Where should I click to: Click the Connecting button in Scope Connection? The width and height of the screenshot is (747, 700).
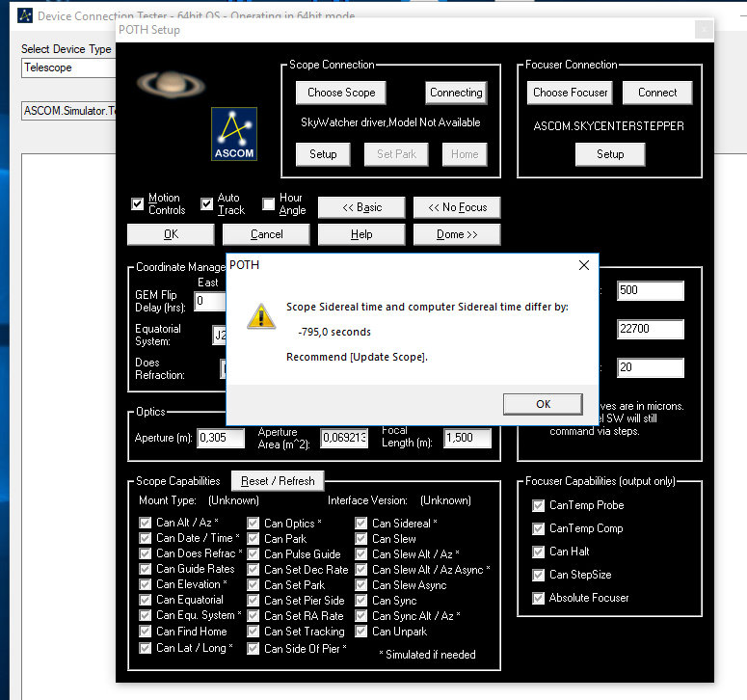click(x=456, y=93)
